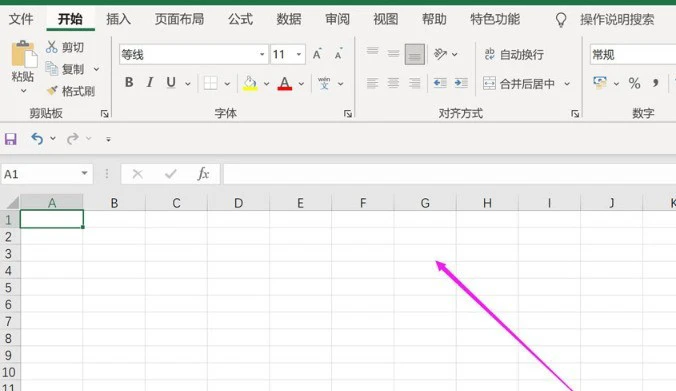The width and height of the screenshot is (676, 391).
Task: Toggle bottom align button
Action: click(x=415, y=54)
